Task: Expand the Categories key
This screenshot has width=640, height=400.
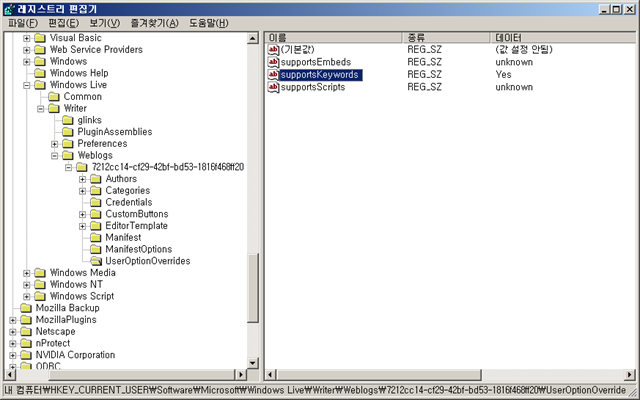Action: [x=82, y=191]
